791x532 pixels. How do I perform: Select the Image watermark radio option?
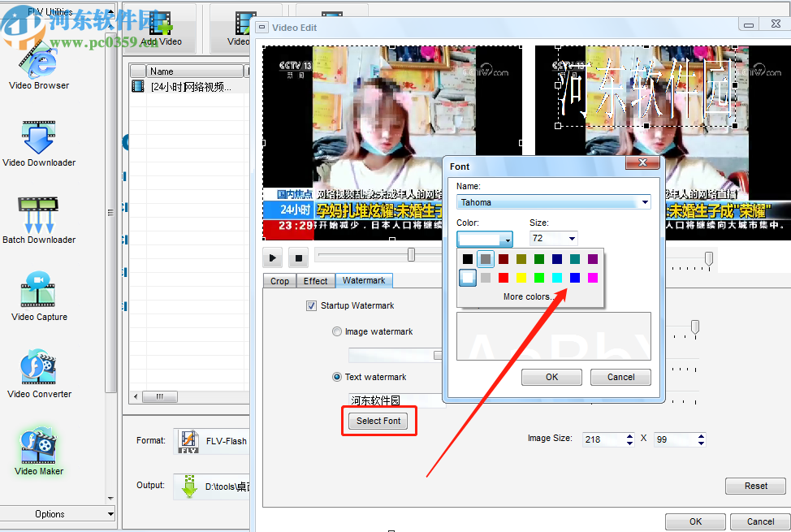pos(337,331)
